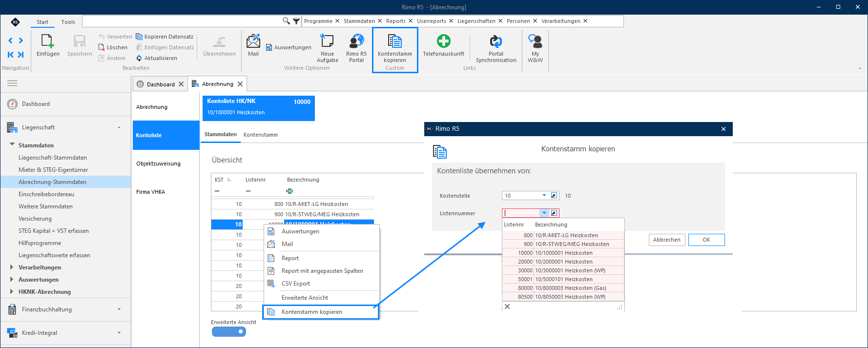
Task: Click the filter funnel icon
Action: click(296, 21)
